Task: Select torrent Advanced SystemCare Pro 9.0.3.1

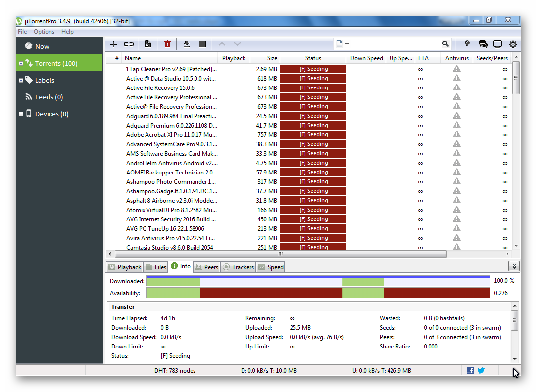Action: coord(171,144)
